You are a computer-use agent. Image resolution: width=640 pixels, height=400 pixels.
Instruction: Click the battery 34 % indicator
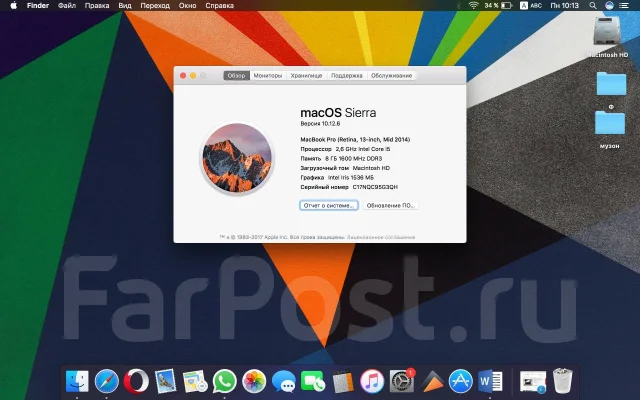tap(498, 5)
